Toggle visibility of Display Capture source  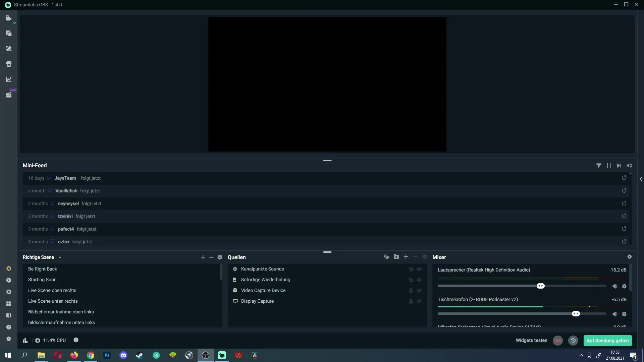[419, 301]
